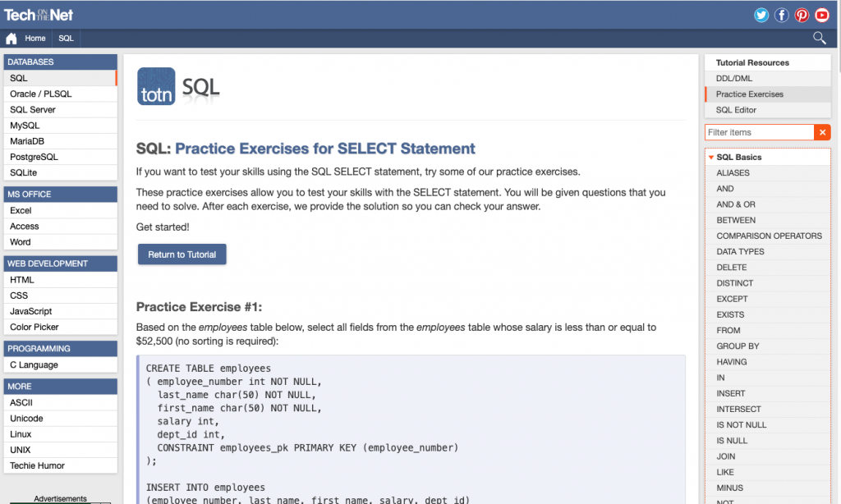Open the Color Picker link
841x504 pixels.
pos(34,328)
